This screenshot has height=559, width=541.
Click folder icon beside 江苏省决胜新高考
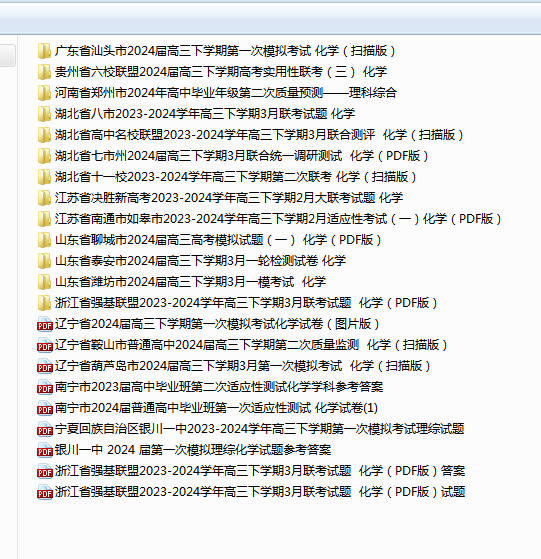pyautogui.click(x=44, y=198)
